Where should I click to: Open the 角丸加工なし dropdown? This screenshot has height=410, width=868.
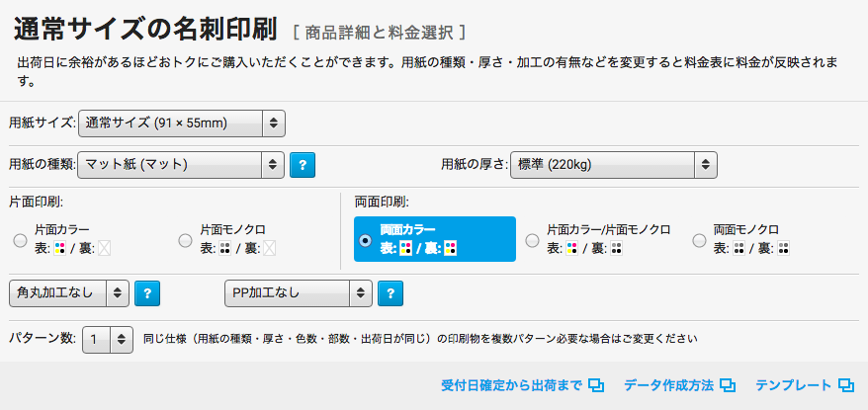pos(69,292)
